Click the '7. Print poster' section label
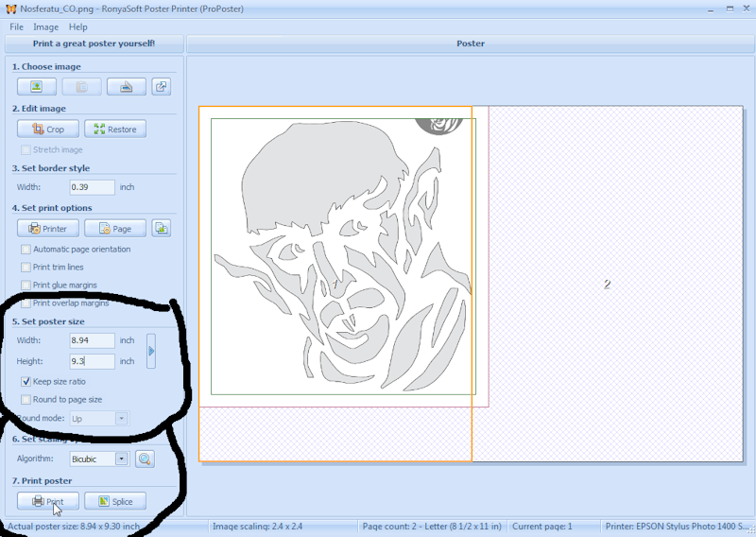This screenshot has height=537, width=756. 42,481
